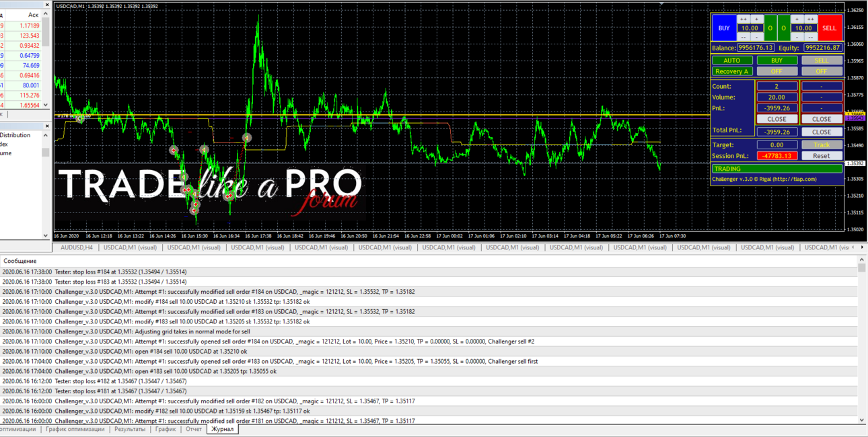Open the Отчет tab

coord(194,429)
